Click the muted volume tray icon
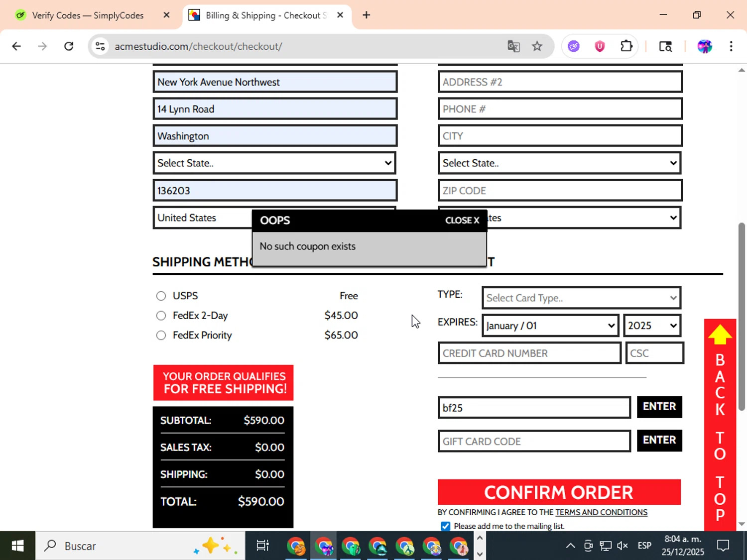 coord(622,546)
